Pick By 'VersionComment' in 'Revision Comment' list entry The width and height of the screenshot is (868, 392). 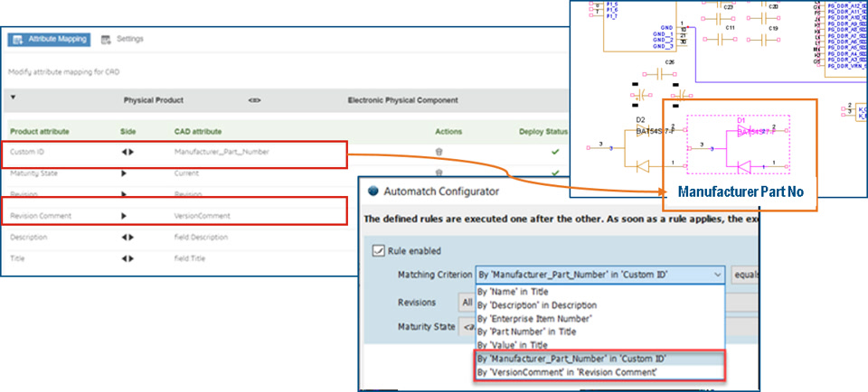599,373
